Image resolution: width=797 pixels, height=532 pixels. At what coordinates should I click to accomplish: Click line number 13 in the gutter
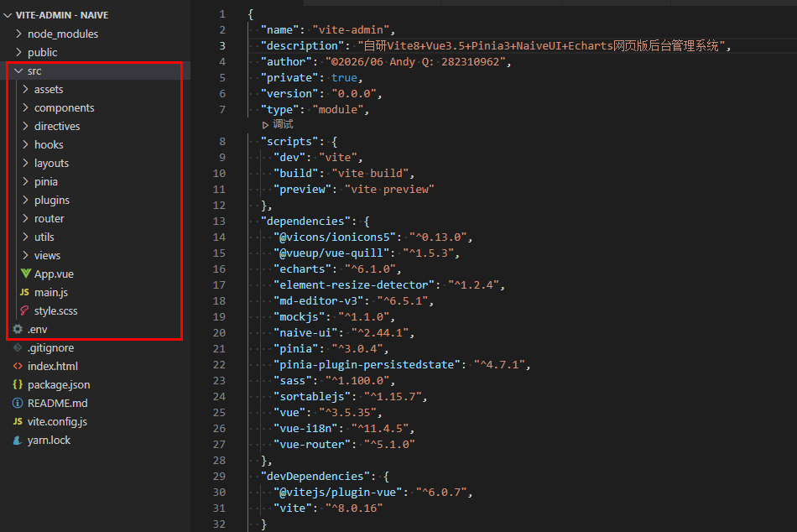(219, 222)
